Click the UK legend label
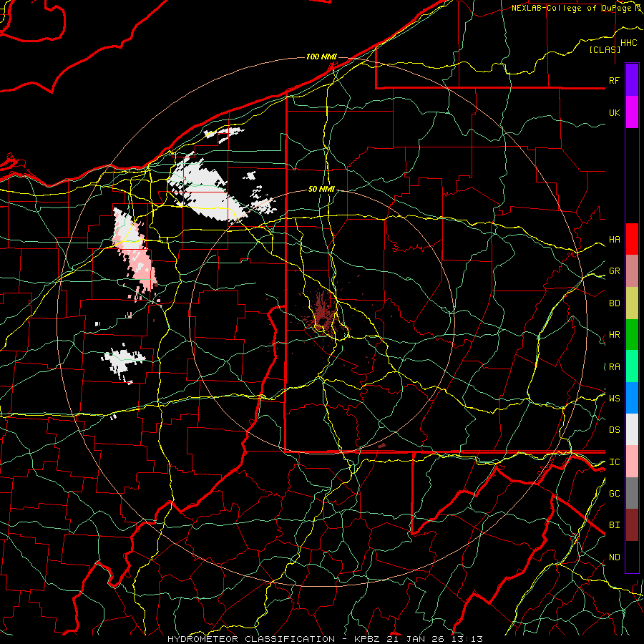 [x=615, y=112]
